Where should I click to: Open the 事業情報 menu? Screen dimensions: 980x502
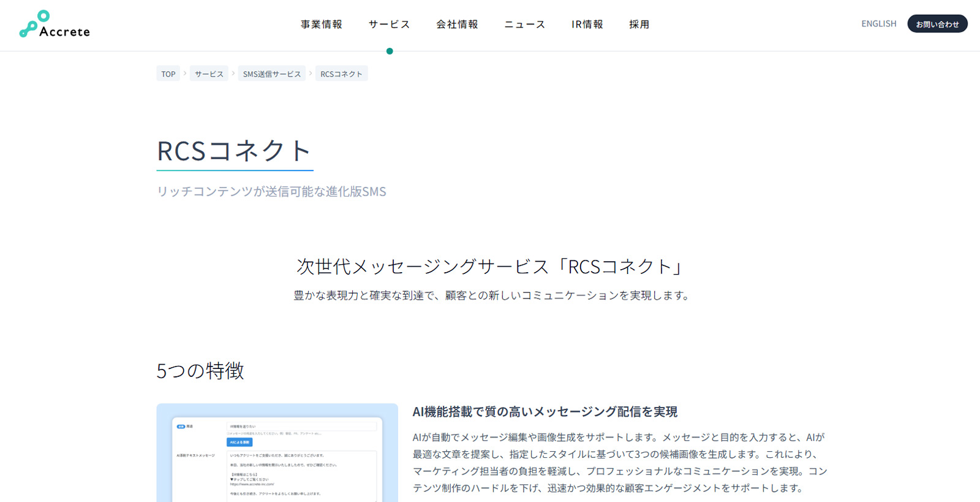pos(322,25)
